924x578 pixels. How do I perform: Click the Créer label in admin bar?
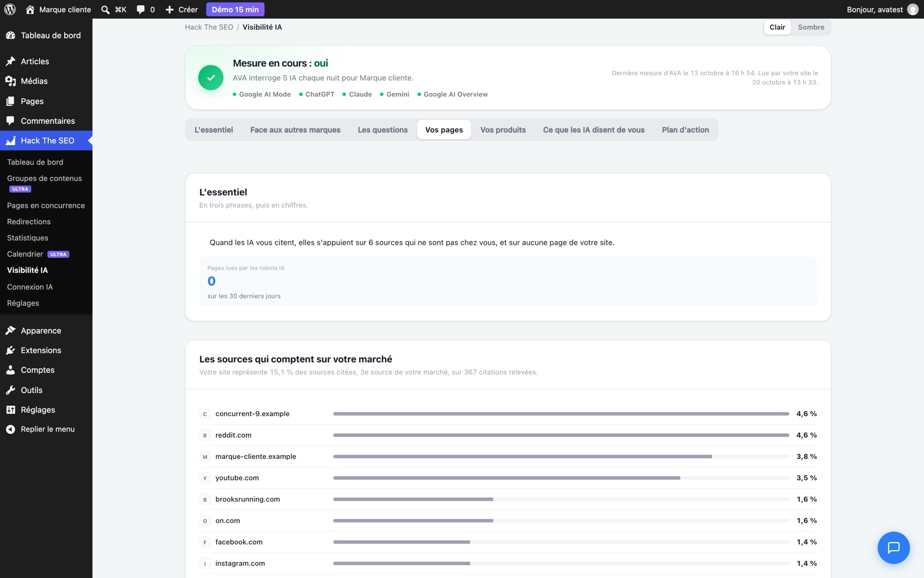click(188, 9)
